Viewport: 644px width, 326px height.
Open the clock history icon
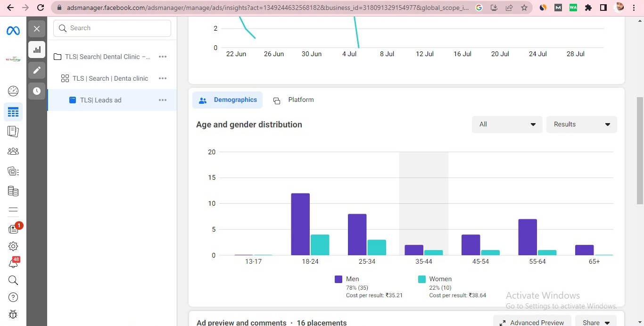pos(37,91)
